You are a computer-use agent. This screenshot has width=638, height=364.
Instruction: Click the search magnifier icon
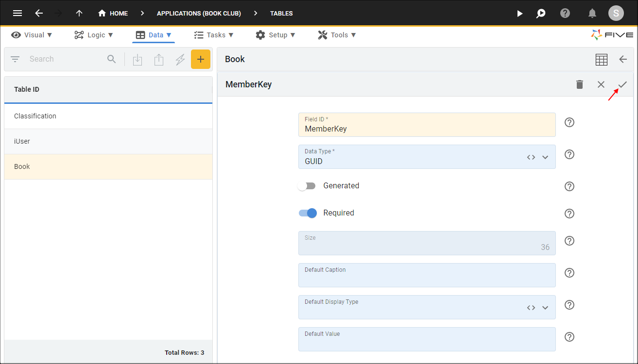(112, 59)
